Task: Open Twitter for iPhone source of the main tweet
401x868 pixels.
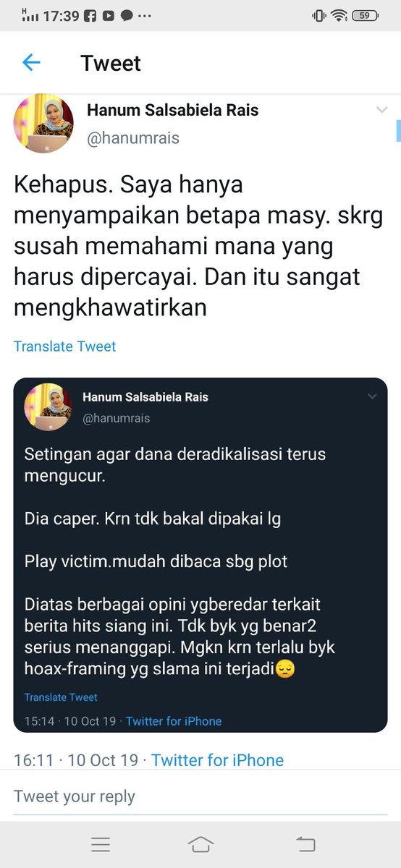Action: [217, 760]
